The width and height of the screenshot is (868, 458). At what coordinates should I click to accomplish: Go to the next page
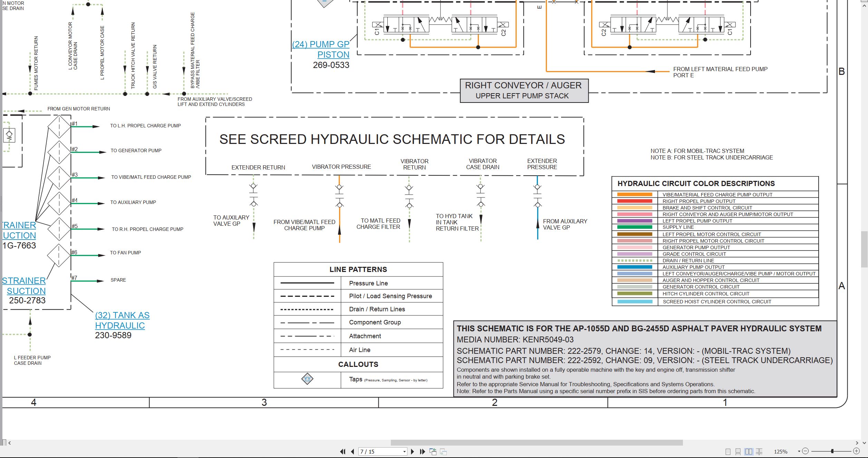tap(412, 451)
